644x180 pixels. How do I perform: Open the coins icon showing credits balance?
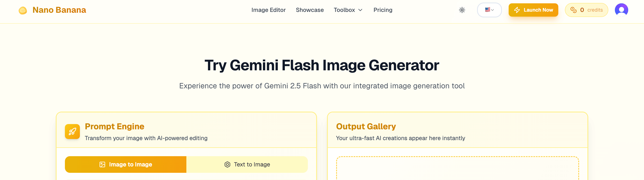574,10
